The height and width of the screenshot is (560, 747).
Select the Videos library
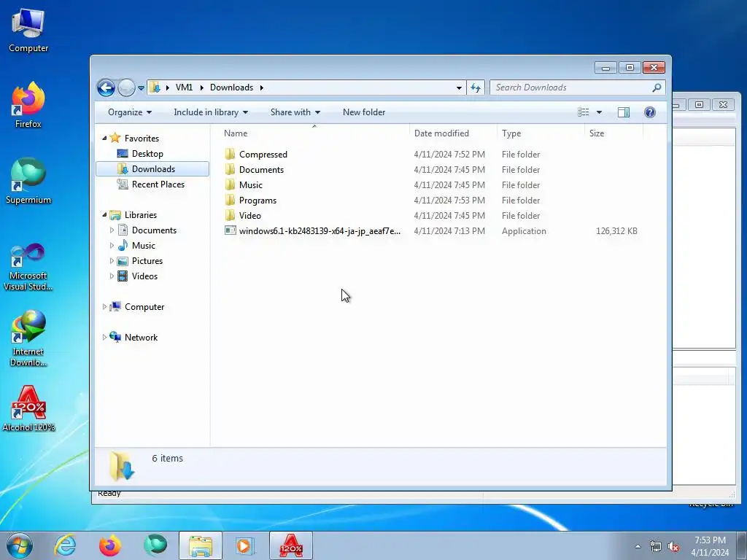144,276
